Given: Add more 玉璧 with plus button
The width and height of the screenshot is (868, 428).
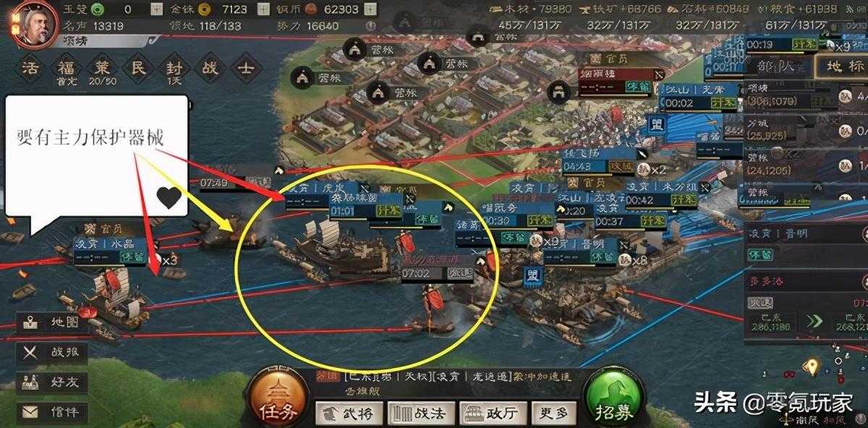Looking at the screenshot, I should click(158, 9).
